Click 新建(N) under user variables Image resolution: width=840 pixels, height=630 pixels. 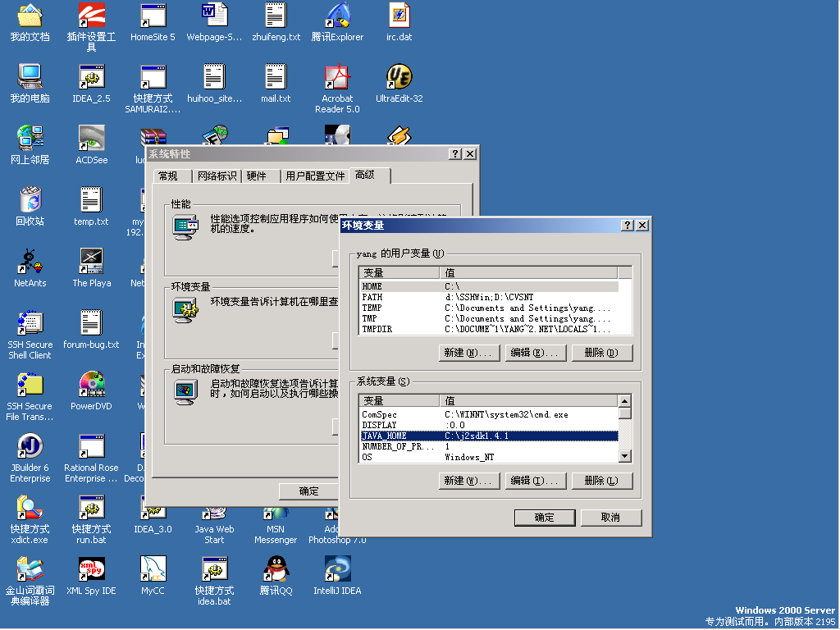(x=468, y=353)
